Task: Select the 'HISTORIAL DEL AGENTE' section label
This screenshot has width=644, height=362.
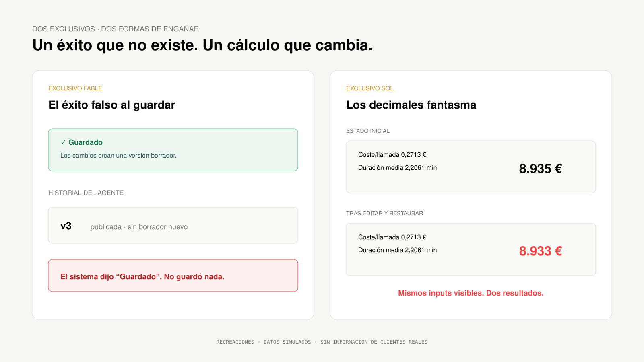Action: pyautogui.click(x=86, y=193)
